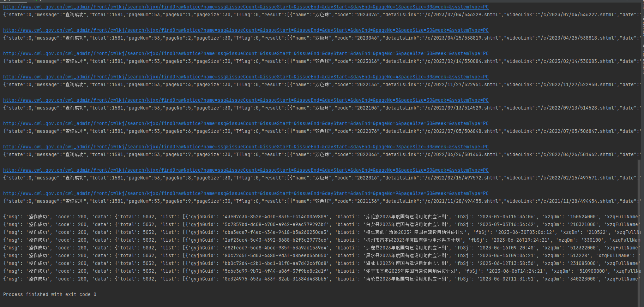
Task: Click the code value "2021136"
Action: coord(367,201)
